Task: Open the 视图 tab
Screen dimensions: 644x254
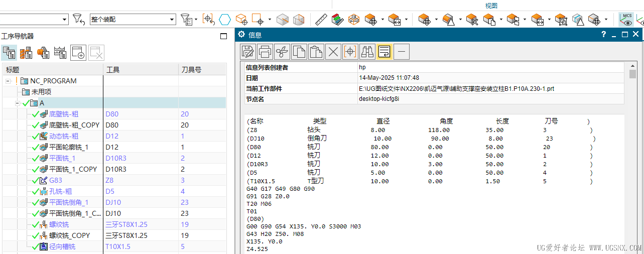Action: 491,6
